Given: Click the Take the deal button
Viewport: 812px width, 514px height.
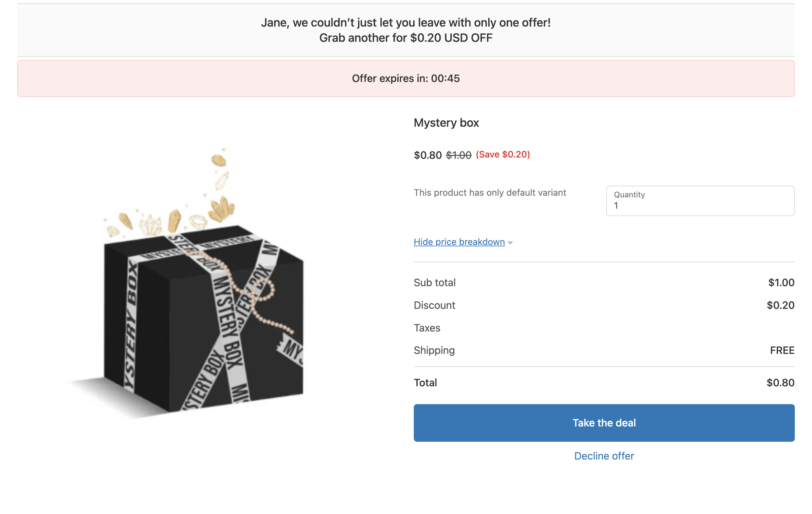Looking at the screenshot, I should coord(604,423).
